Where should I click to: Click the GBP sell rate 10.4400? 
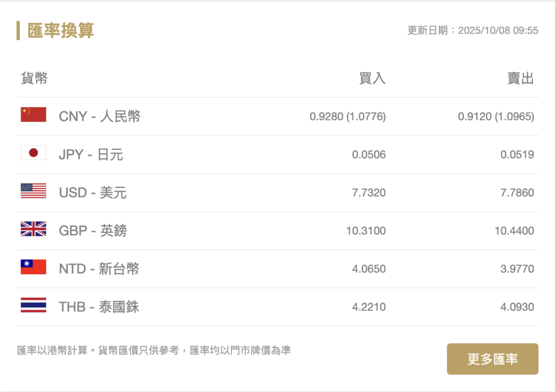(514, 231)
